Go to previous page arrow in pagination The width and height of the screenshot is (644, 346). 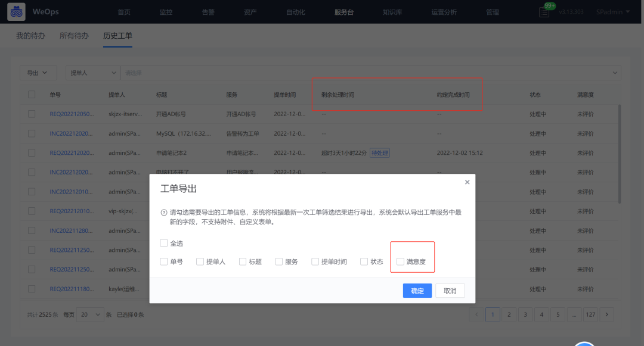(476, 314)
